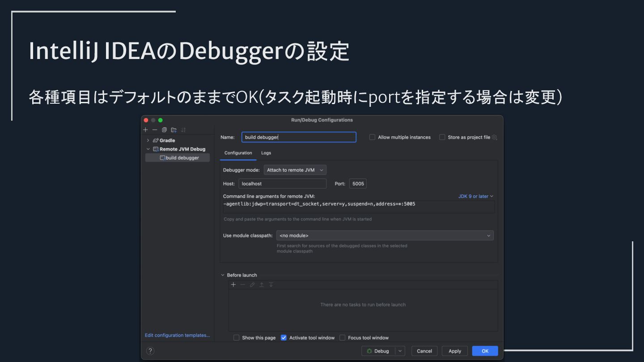
Task: Click the Port field showing 5005
Action: tap(358, 184)
